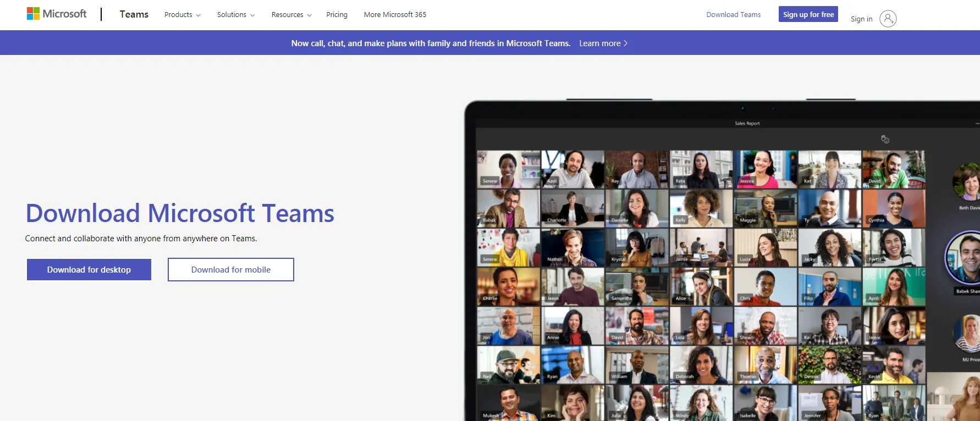Select the video tile labeled Thomas
This screenshot has width=980, height=421.
(x=766, y=364)
